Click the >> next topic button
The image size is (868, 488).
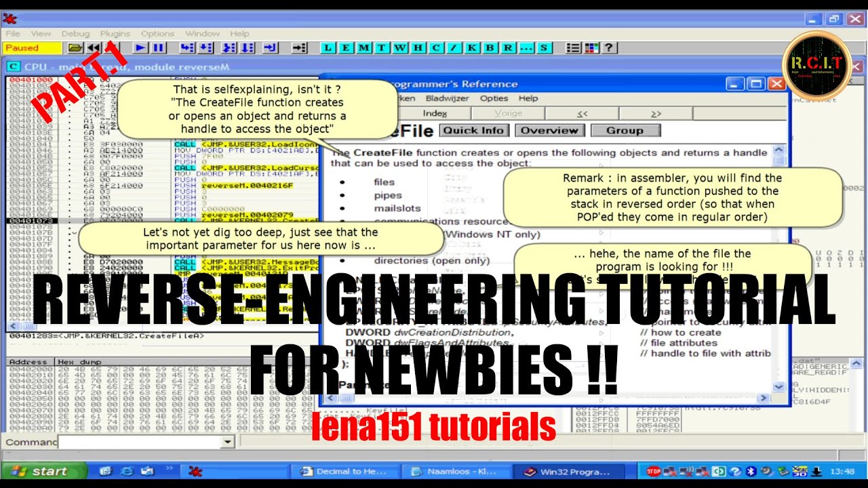pos(655,113)
